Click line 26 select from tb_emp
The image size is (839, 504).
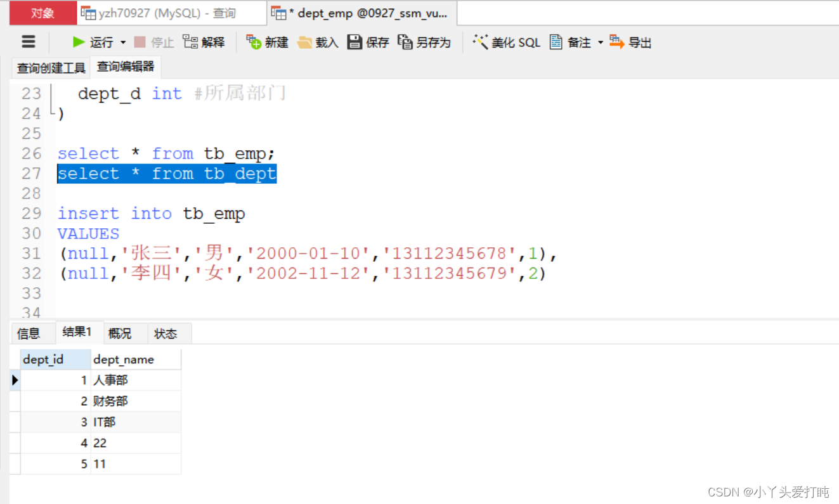(167, 153)
